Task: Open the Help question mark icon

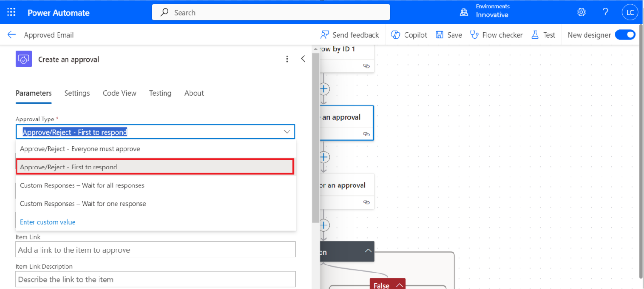Action: (x=606, y=12)
